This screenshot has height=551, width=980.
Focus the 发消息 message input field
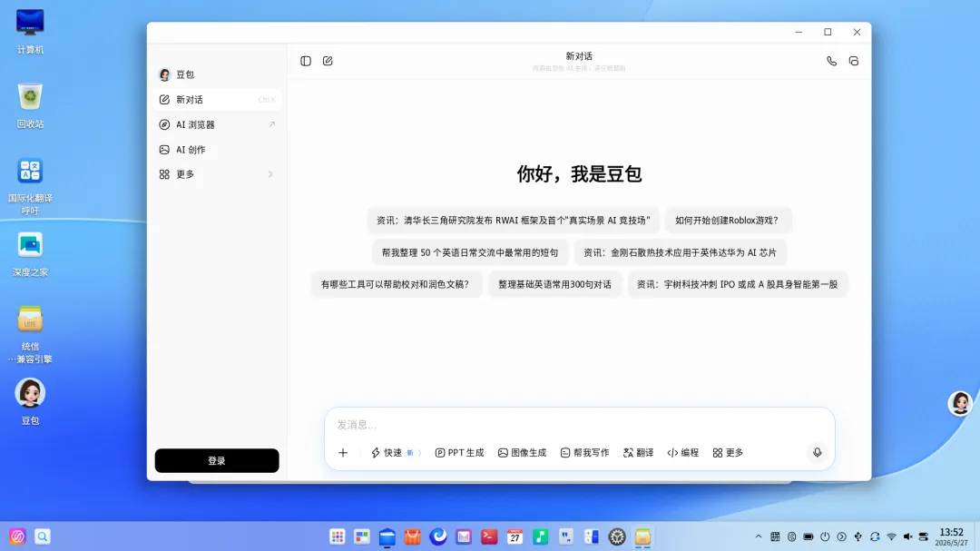(x=579, y=425)
